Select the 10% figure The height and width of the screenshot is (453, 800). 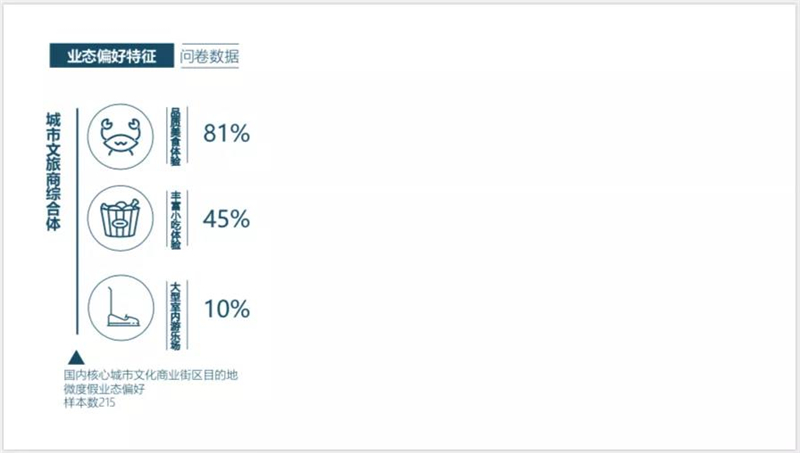pyautogui.click(x=226, y=308)
